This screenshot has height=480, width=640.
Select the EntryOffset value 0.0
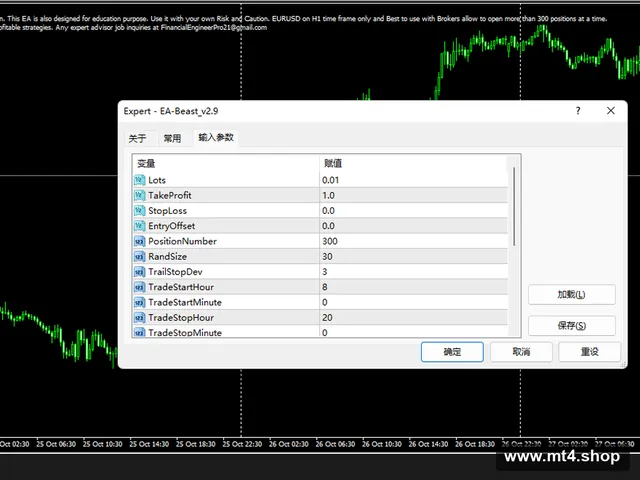pos(329,226)
